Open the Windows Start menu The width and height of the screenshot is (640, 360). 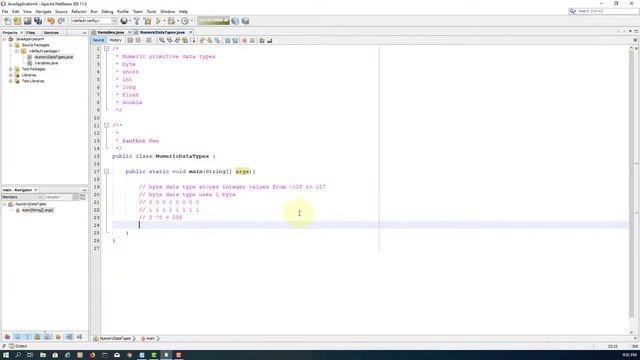point(6,355)
